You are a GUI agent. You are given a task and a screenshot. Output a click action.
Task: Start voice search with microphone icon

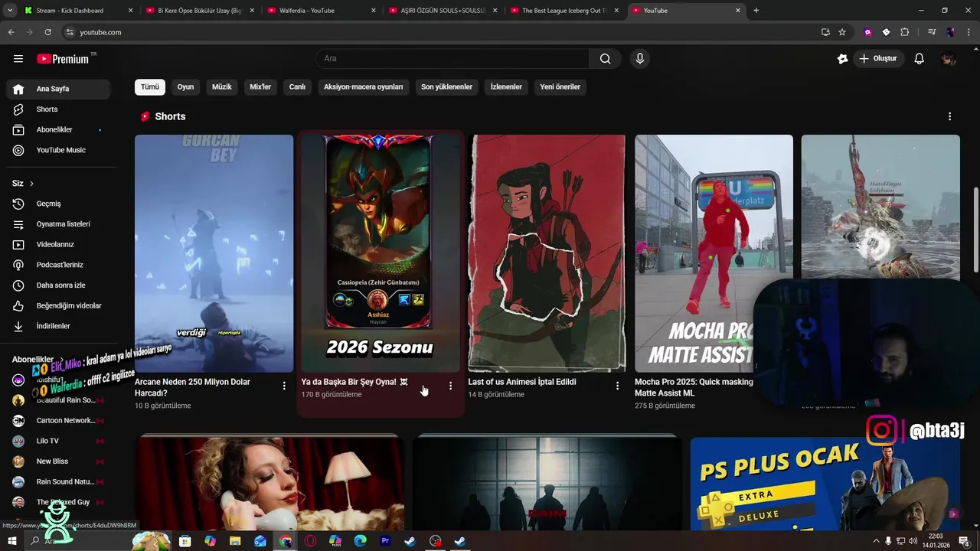(x=640, y=59)
